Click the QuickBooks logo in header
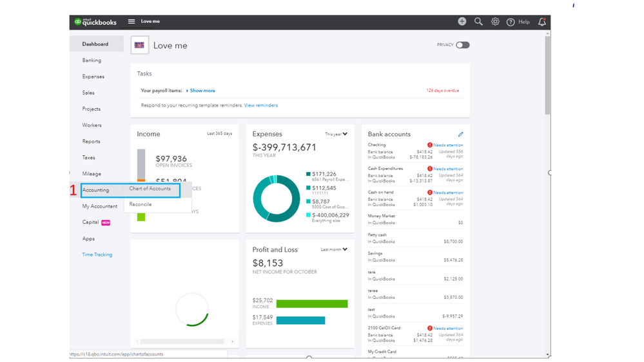Image resolution: width=644 pixels, height=362 pixels. [x=95, y=21]
